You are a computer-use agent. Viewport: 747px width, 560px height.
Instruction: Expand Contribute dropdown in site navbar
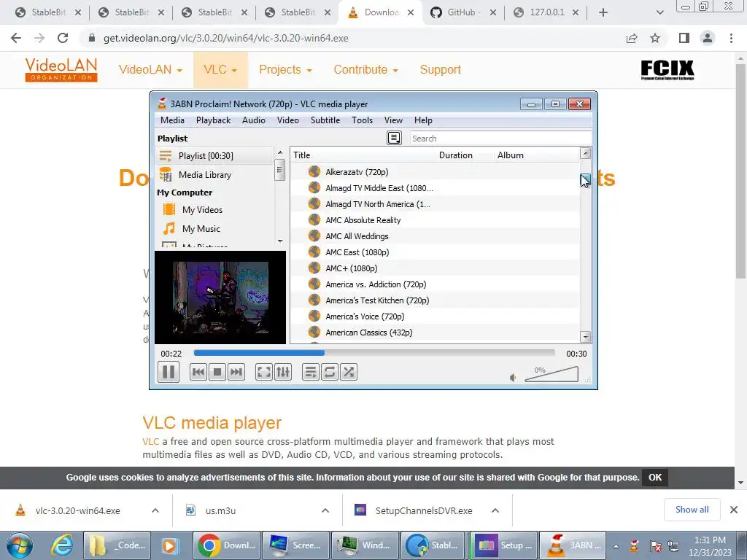[365, 69]
